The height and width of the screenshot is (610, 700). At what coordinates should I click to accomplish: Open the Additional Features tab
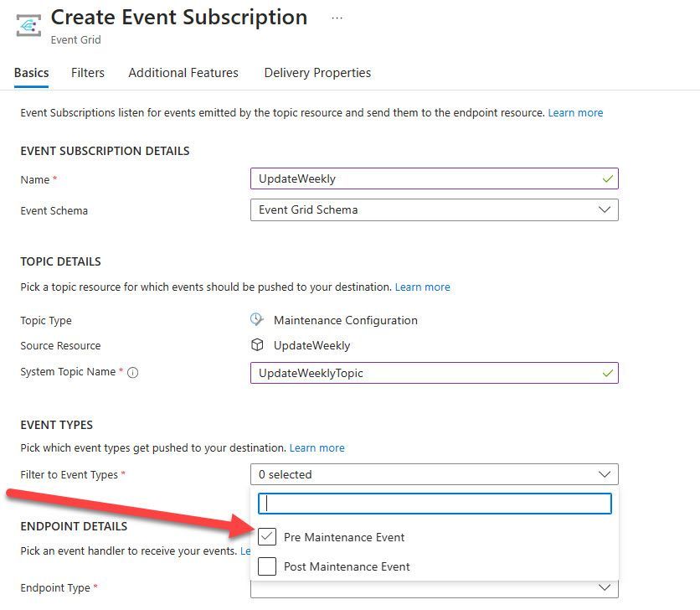coord(183,73)
